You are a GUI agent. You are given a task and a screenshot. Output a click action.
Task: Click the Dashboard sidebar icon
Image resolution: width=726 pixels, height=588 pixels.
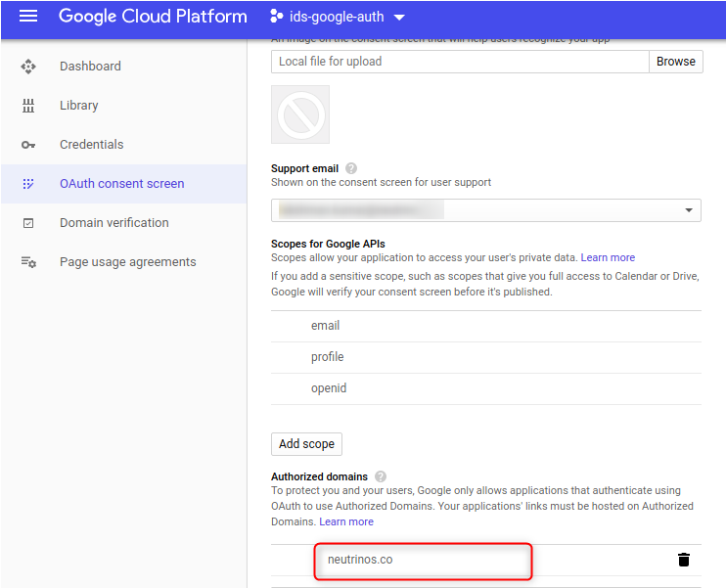click(28, 67)
